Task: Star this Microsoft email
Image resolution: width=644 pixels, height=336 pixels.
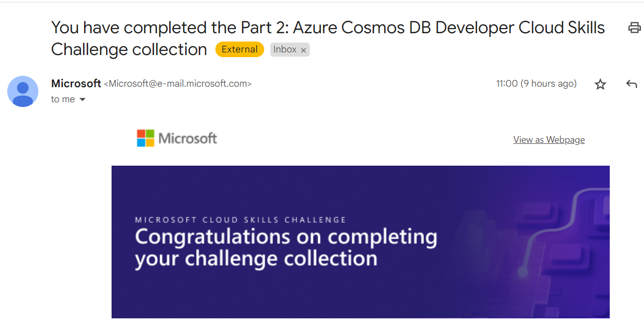Action: [600, 84]
